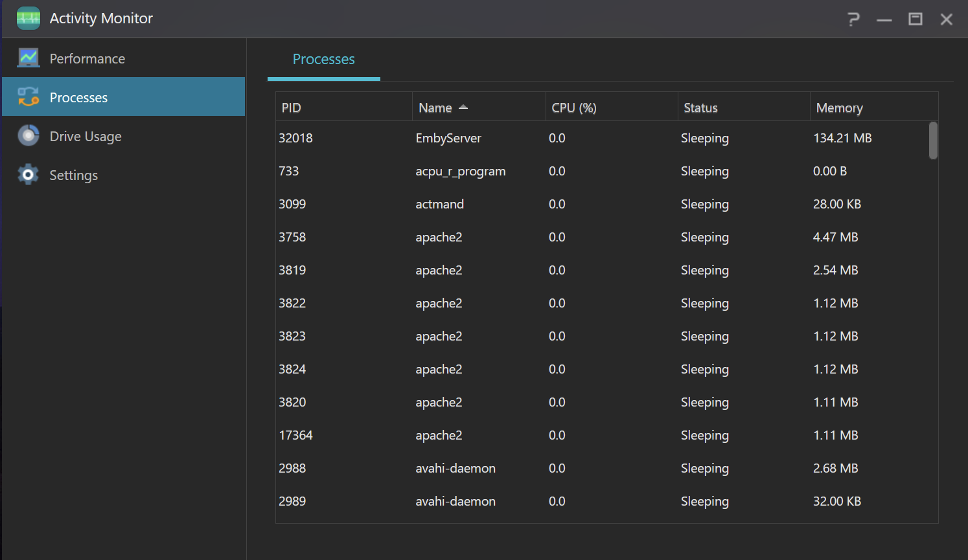Image resolution: width=968 pixels, height=560 pixels.
Task: Select the Processes icon in the sidebar
Action: (29, 96)
